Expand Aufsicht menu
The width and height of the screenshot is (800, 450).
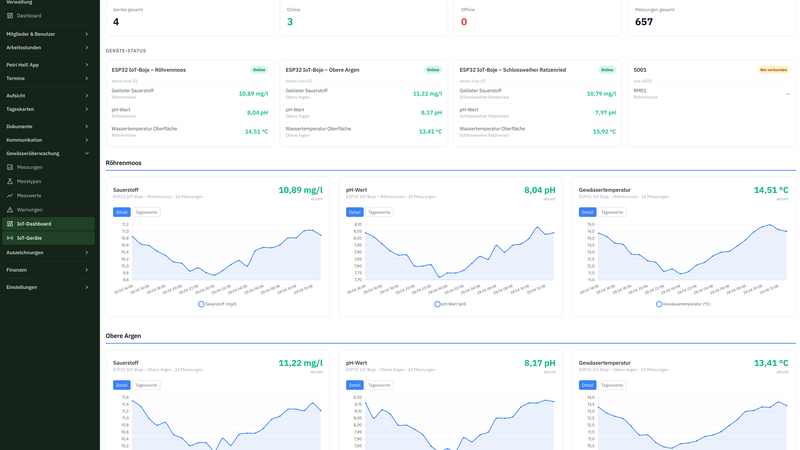pyautogui.click(x=47, y=95)
